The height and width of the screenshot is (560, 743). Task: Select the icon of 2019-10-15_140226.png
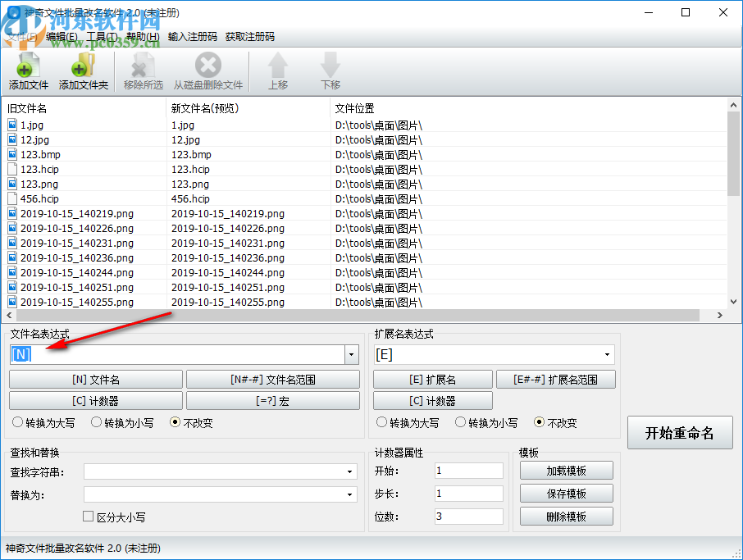tap(12, 229)
